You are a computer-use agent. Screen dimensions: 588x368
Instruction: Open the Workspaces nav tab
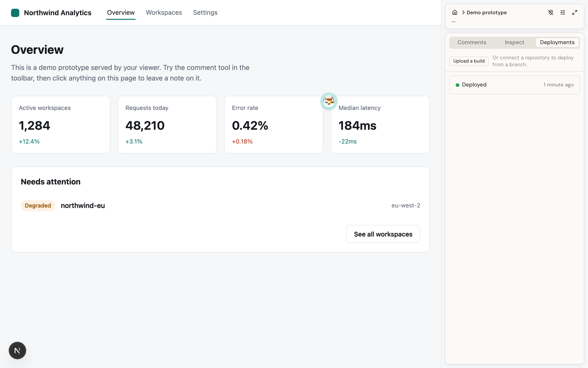[x=164, y=13]
